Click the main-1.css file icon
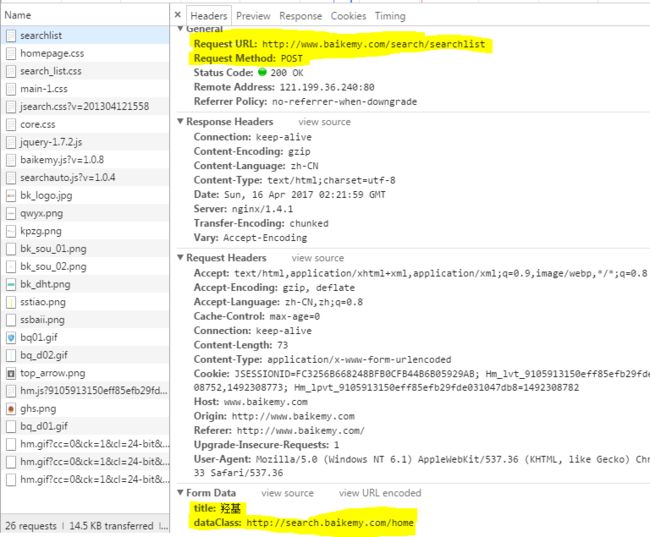This screenshot has height=537, width=650. (x=11, y=89)
